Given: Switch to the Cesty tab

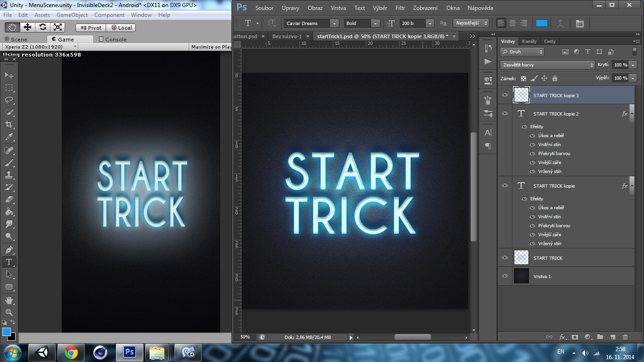Looking at the screenshot, I should coord(550,41).
